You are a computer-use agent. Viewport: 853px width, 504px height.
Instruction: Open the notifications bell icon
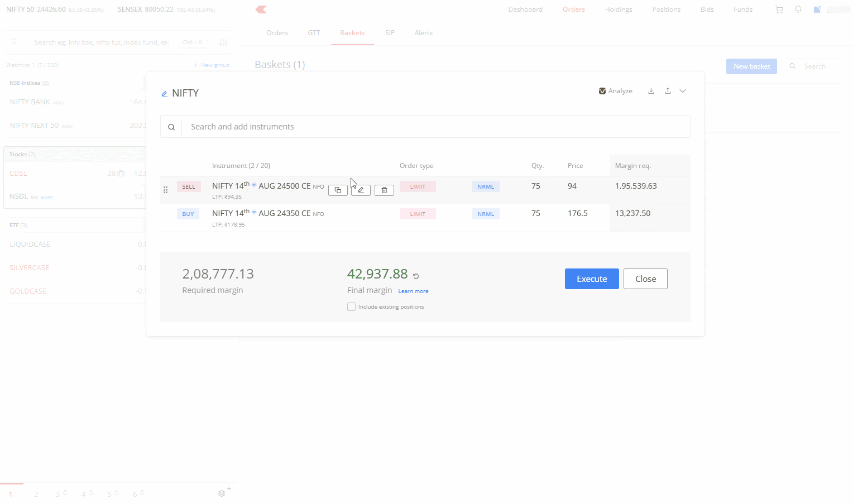(x=798, y=9)
